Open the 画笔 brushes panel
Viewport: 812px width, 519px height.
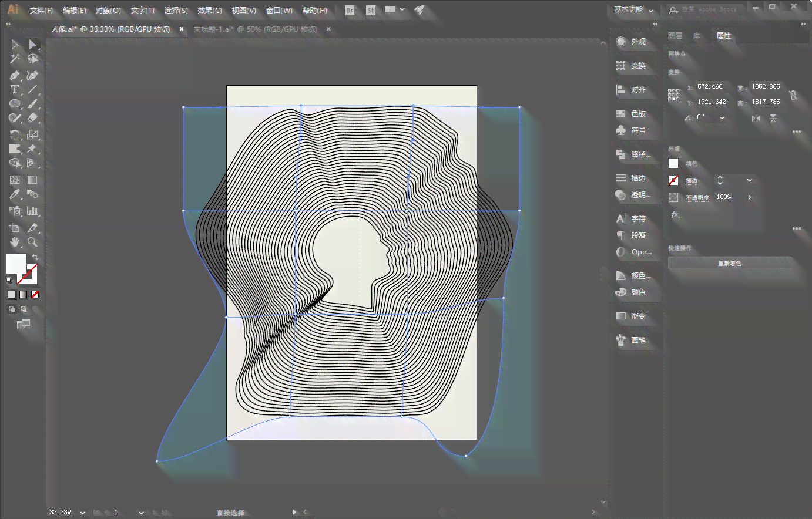point(631,340)
